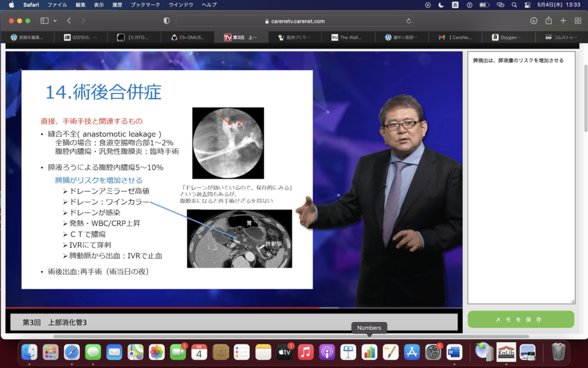Click the Share icon in the toolbar
The image size is (588, 368).
548,21
